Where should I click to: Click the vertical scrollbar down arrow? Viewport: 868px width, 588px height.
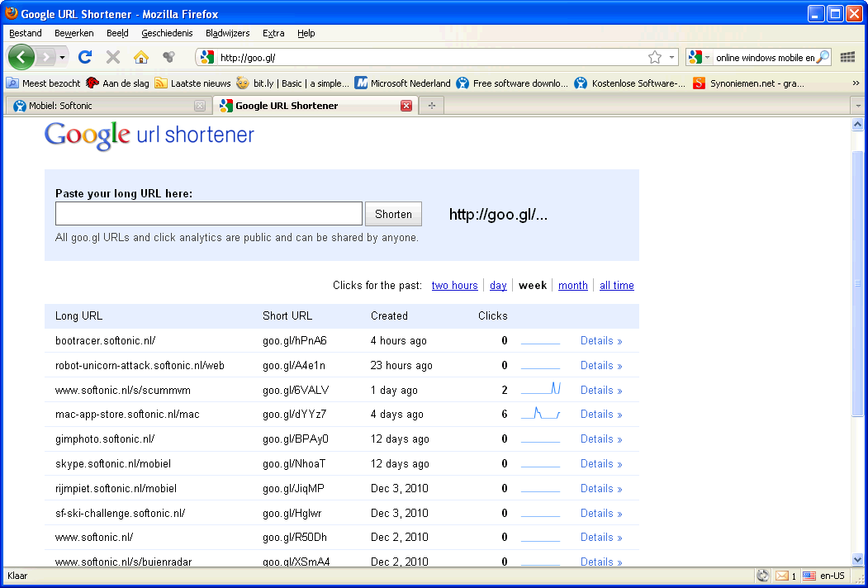(857, 559)
